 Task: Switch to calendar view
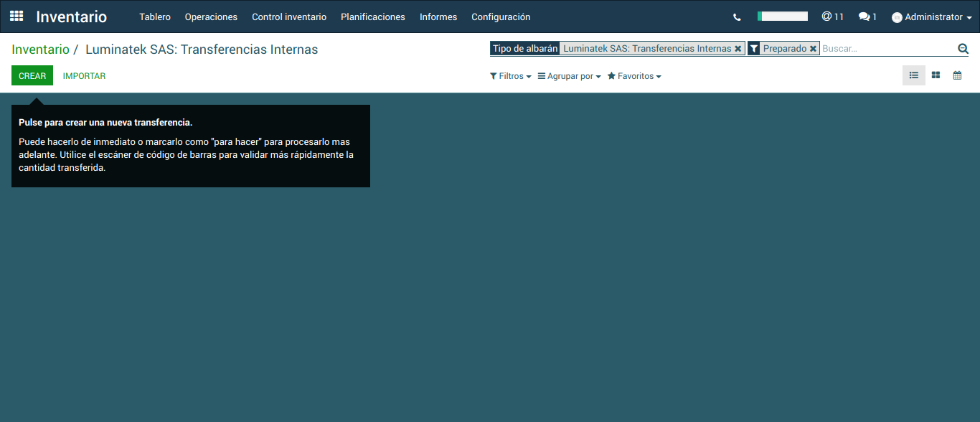point(957,75)
